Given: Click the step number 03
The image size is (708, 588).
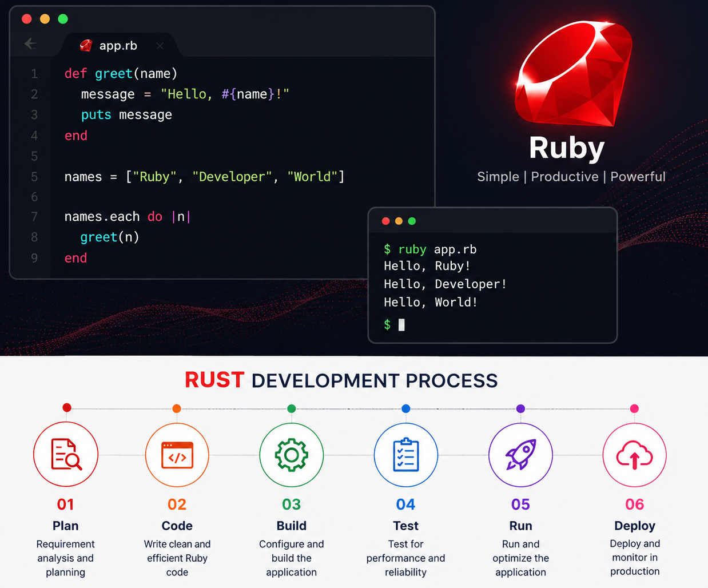Looking at the screenshot, I should tap(292, 504).
